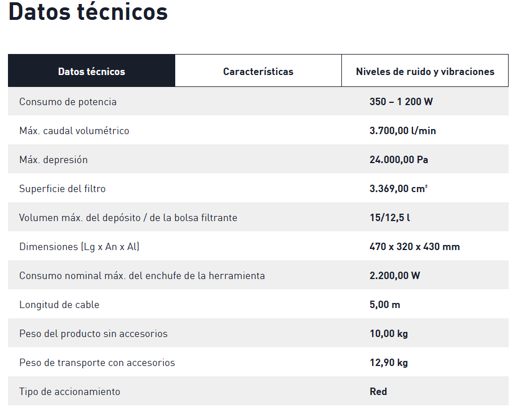Open the Niveles de ruido y vibraciones tab
The height and width of the screenshot is (420, 520).
(x=425, y=72)
